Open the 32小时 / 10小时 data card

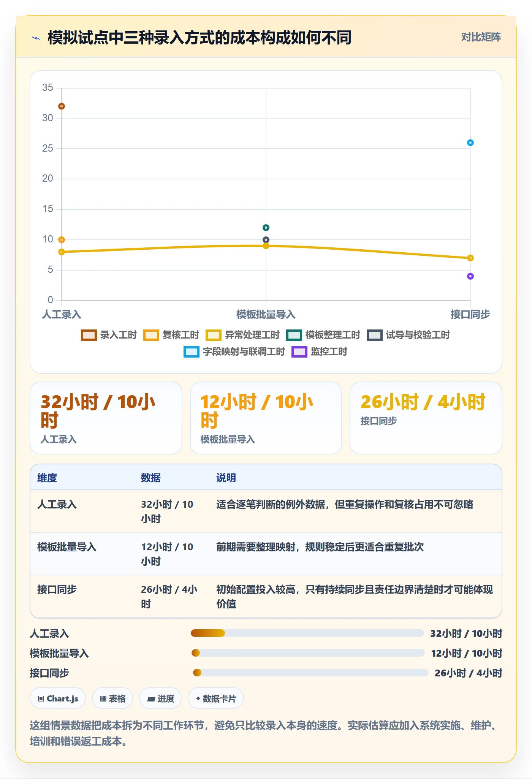click(106, 418)
